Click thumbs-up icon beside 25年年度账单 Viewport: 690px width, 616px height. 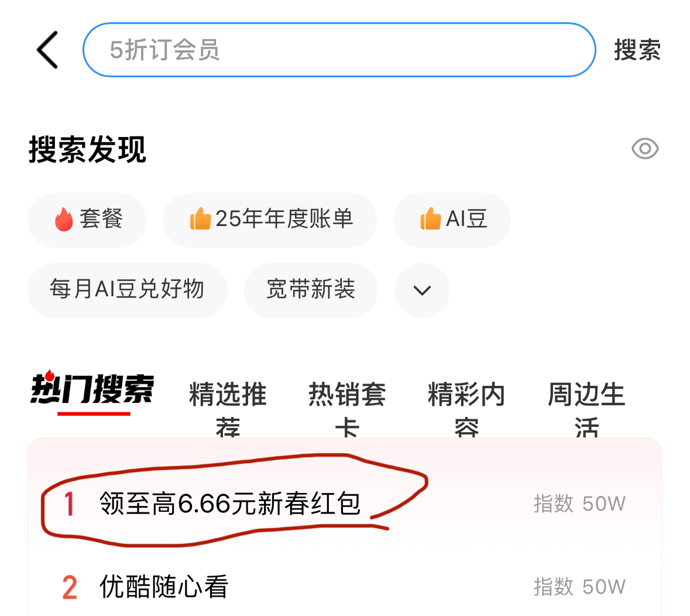[200, 218]
